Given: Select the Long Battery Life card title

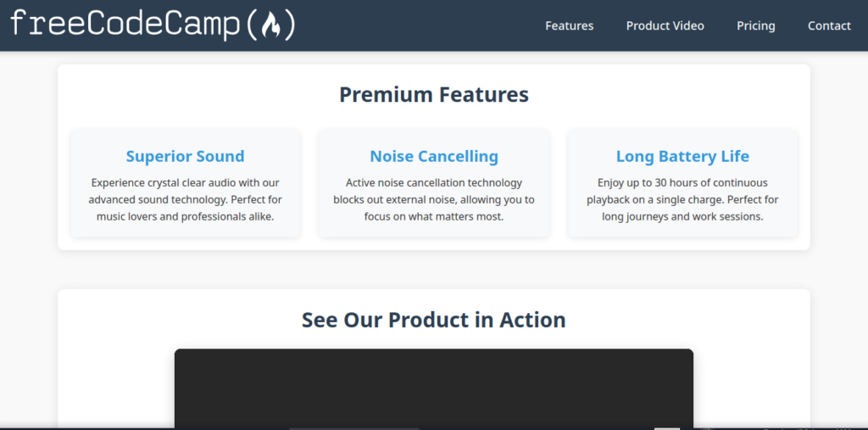Looking at the screenshot, I should click(682, 156).
